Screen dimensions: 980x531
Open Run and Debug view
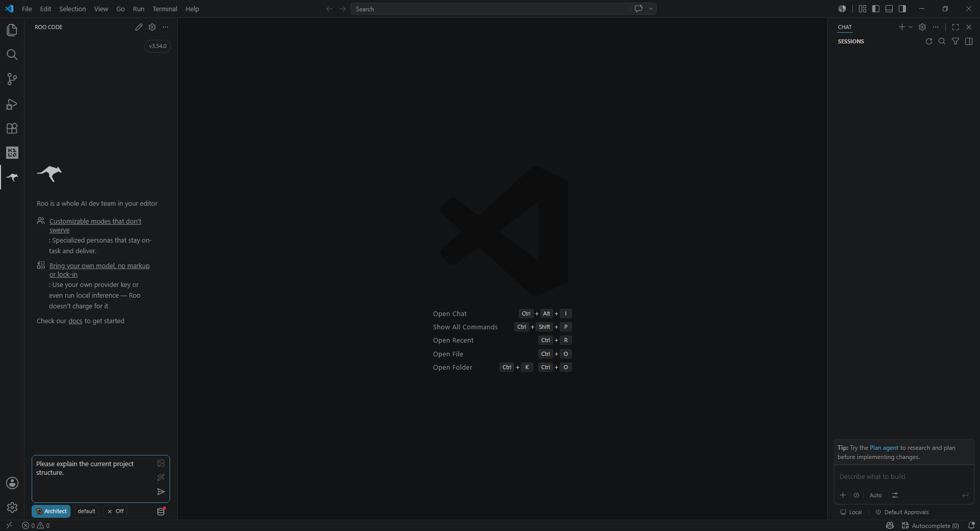(x=12, y=104)
